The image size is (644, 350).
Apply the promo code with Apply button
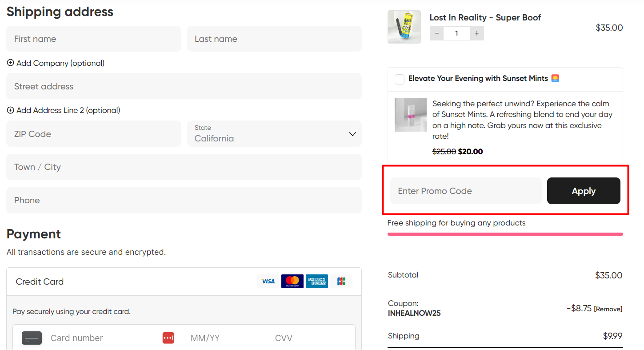[584, 191]
